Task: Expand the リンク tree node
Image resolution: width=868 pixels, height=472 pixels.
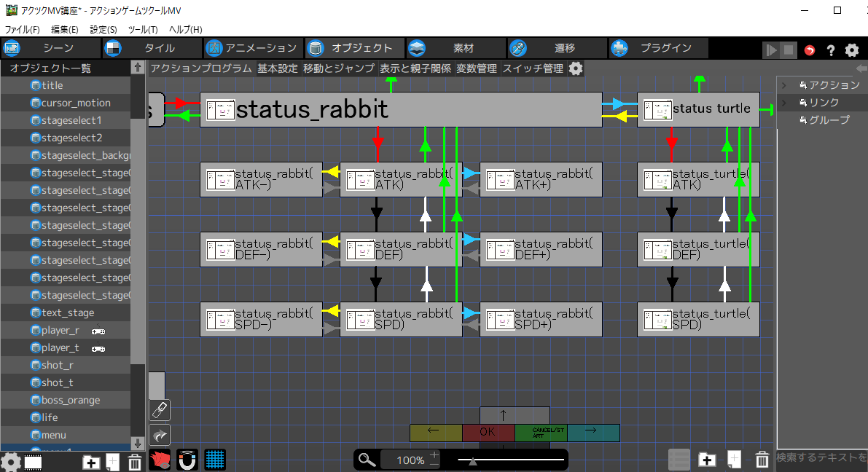Action: [784, 103]
